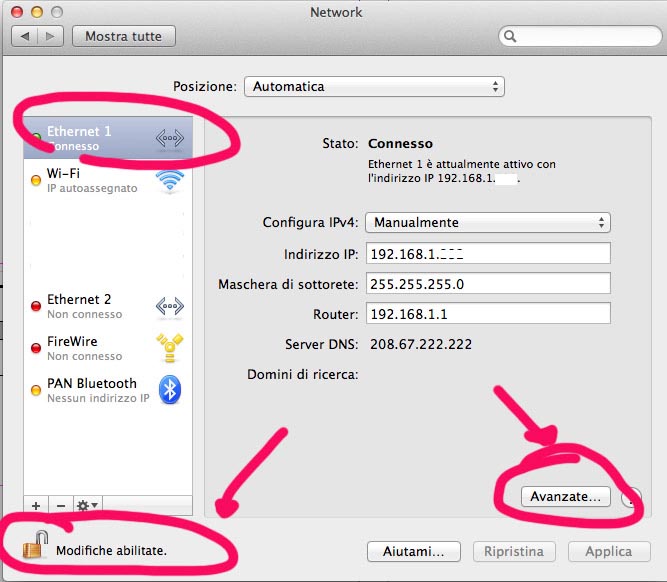Add a new network service with plus

click(x=36, y=505)
